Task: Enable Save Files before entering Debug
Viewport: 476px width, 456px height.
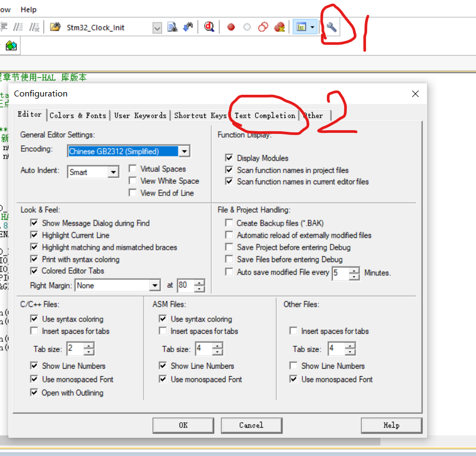Action: [x=229, y=259]
